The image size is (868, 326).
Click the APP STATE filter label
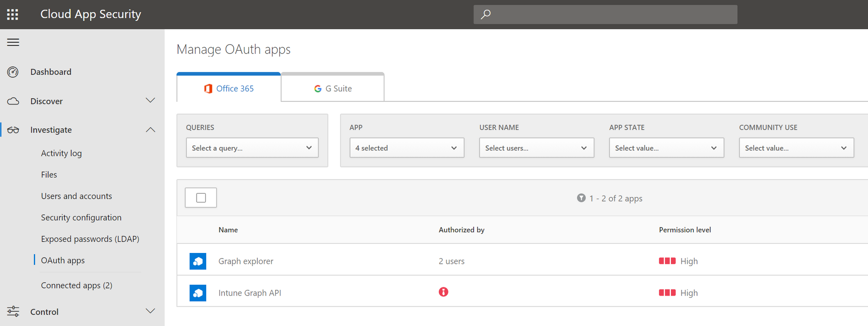(627, 127)
